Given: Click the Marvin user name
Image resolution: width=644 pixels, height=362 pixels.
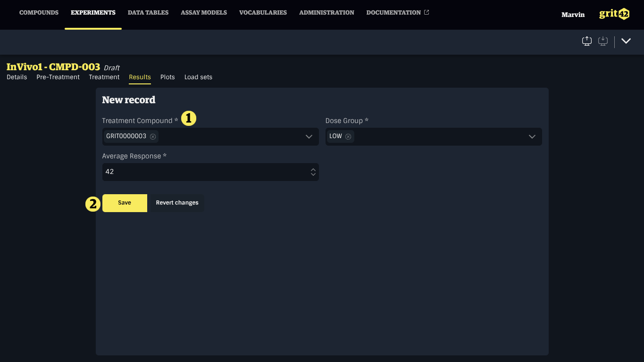Looking at the screenshot, I should tap(573, 15).
